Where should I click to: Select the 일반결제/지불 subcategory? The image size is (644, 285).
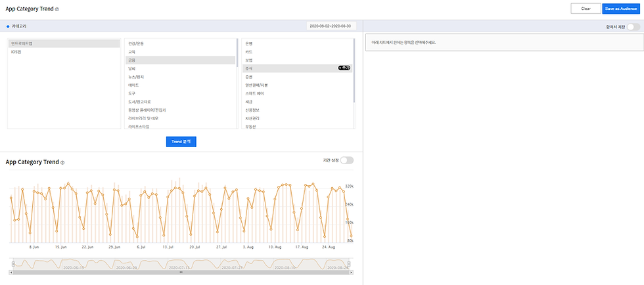[297, 85]
